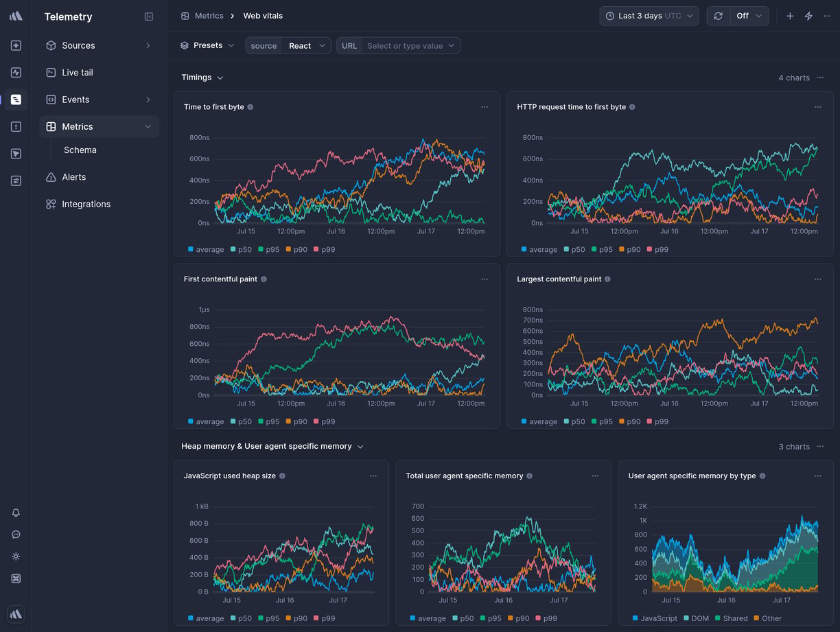Expand the Events sidebar item
Screen dimensions: 840x632
click(99, 100)
